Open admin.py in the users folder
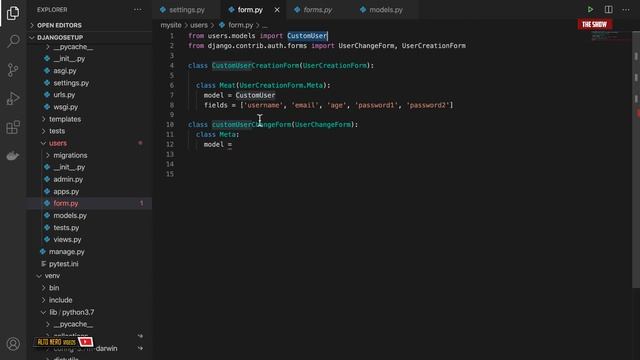The height and width of the screenshot is (360, 640). click(68, 179)
